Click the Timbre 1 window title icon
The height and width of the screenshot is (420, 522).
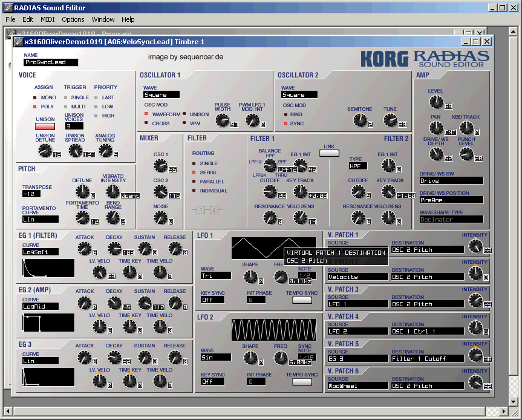click(18, 42)
